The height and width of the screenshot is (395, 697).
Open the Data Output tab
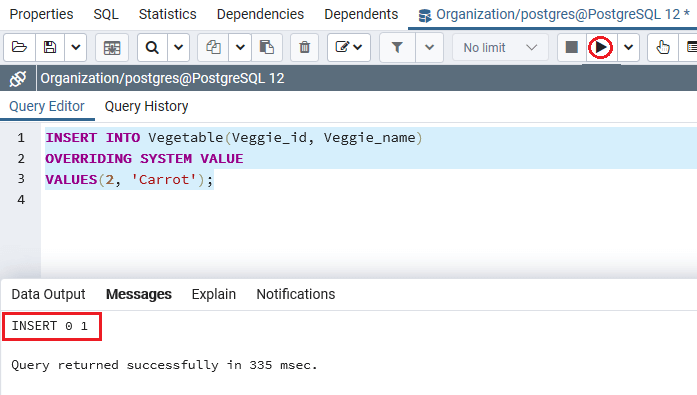48,294
